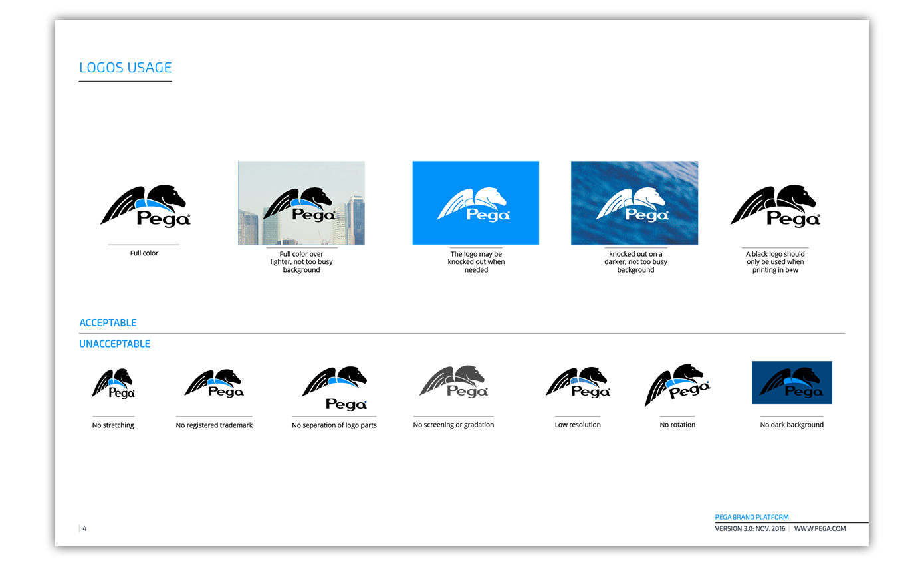Click the "ACCEPTABLE" section label
This screenshot has height=569, width=924.
(108, 323)
